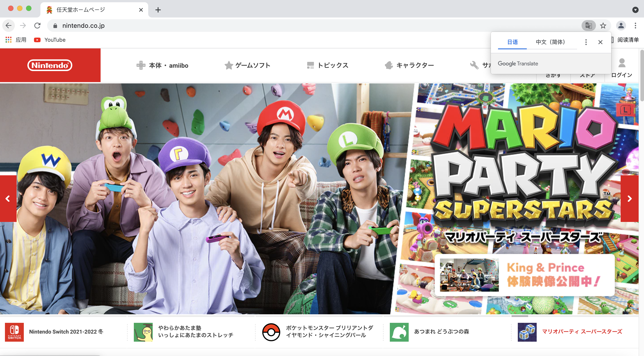Image resolution: width=644 pixels, height=356 pixels.
Task: Open translate popup options three-dot menu
Action: (x=586, y=42)
